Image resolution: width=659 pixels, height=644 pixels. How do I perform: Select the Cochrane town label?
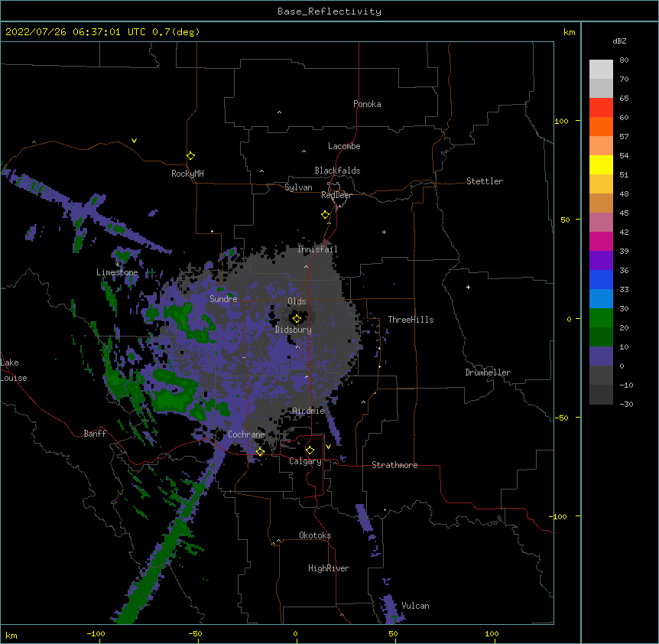[x=246, y=434]
